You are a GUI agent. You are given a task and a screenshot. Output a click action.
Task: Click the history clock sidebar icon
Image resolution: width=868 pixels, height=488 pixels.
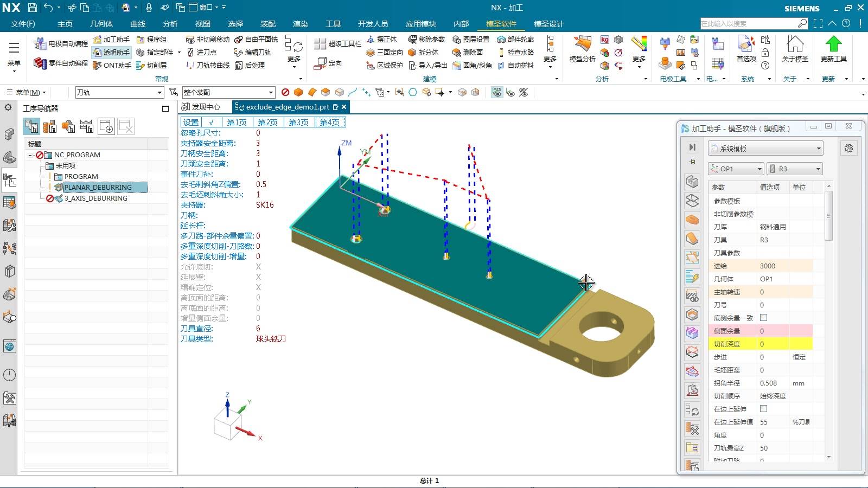pos(9,375)
